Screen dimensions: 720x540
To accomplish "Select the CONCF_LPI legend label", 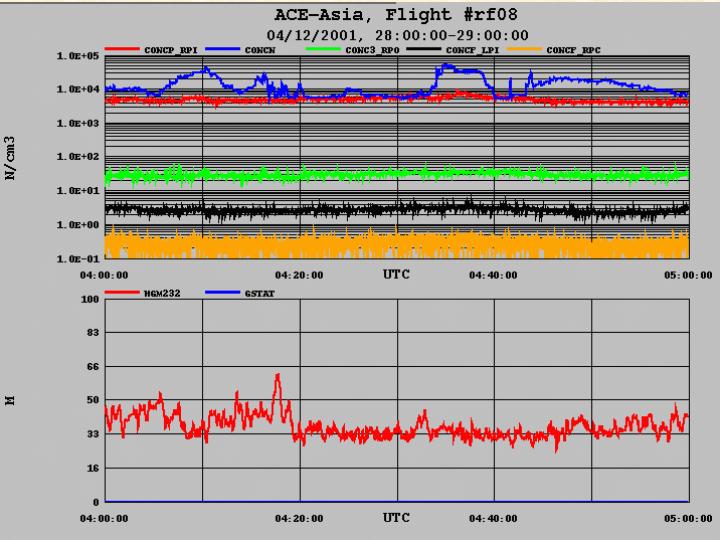I will click(472, 50).
